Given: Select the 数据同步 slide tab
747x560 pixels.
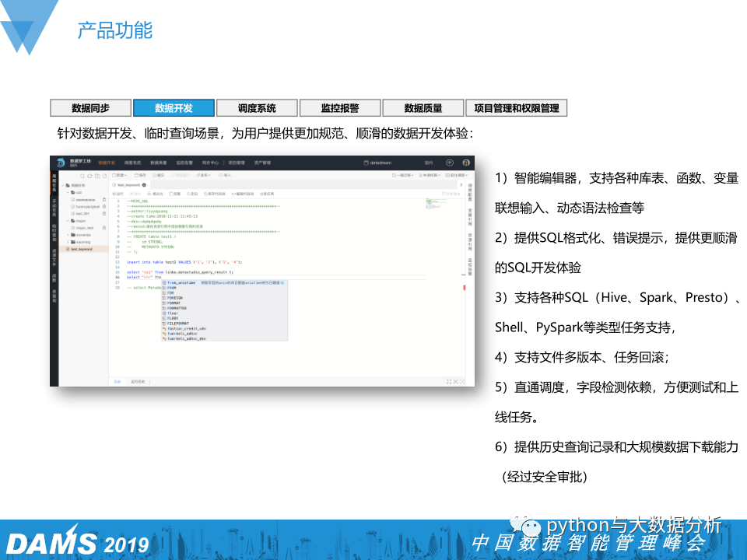Looking at the screenshot, I should 90,108.
